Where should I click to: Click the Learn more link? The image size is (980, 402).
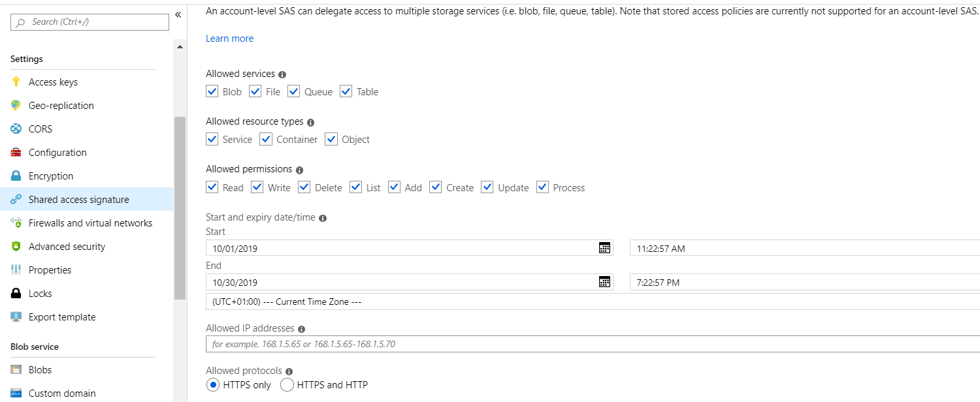(229, 39)
